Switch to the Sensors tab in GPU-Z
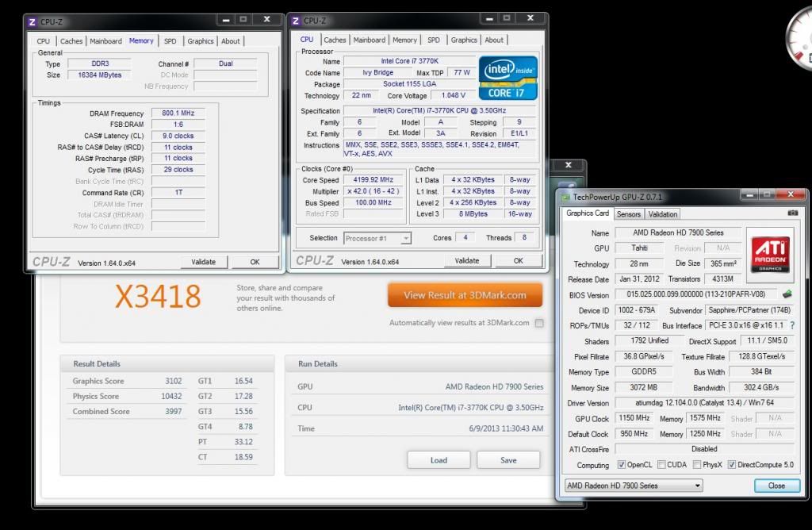The image size is (812, 530). [628, 214]
